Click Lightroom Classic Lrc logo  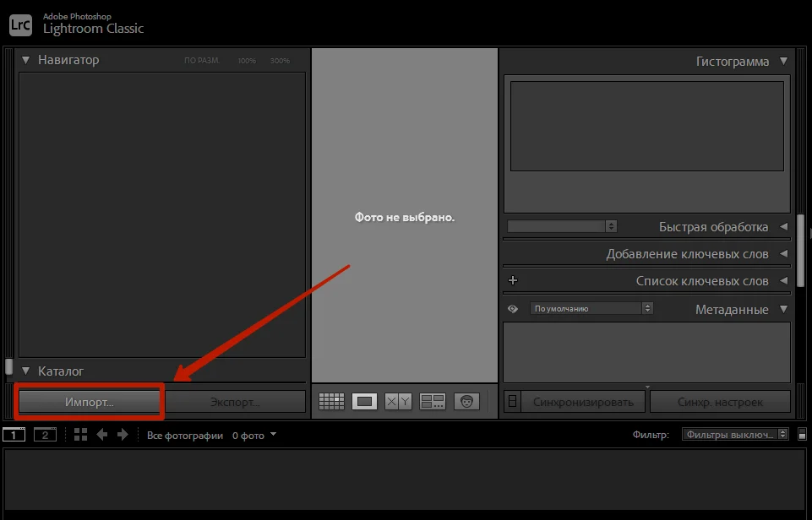click(x=21, y=24)
